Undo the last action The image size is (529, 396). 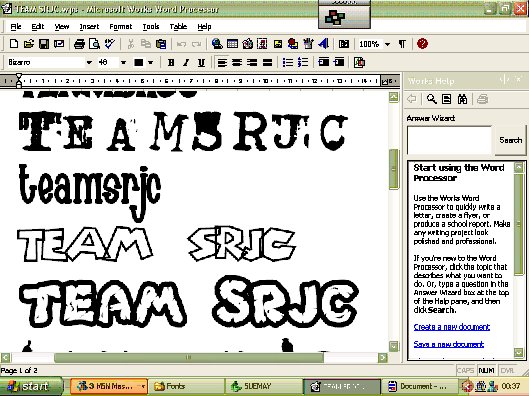click(x=181, y=44)
